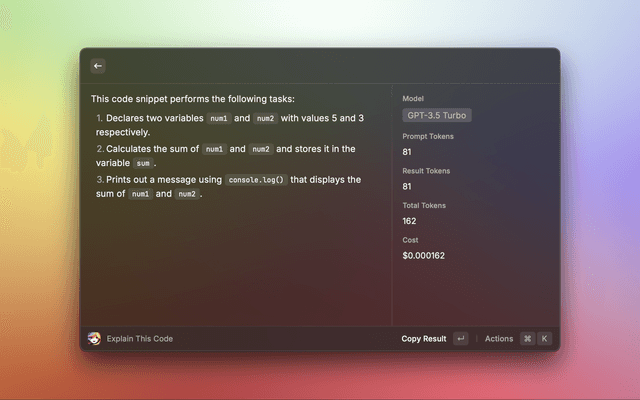Viewport: 640px width, 400px height.
Task: Click the sum variable code in step two
Action: coord(143,163)
